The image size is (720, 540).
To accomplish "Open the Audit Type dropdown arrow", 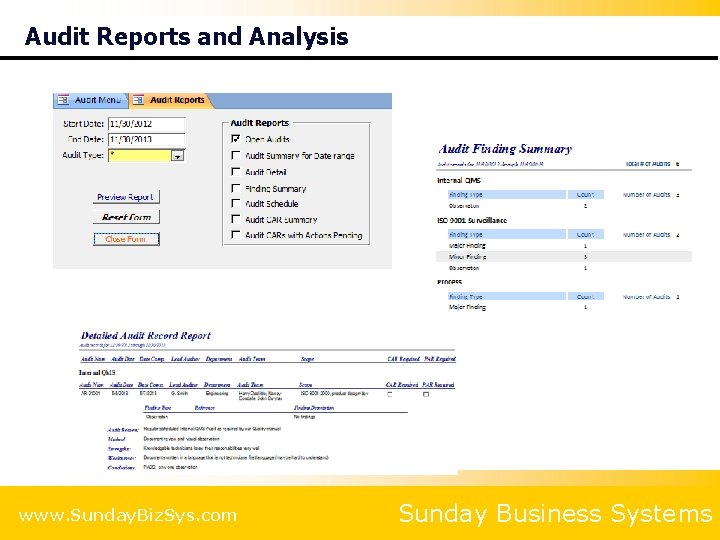I will [178, 156].
